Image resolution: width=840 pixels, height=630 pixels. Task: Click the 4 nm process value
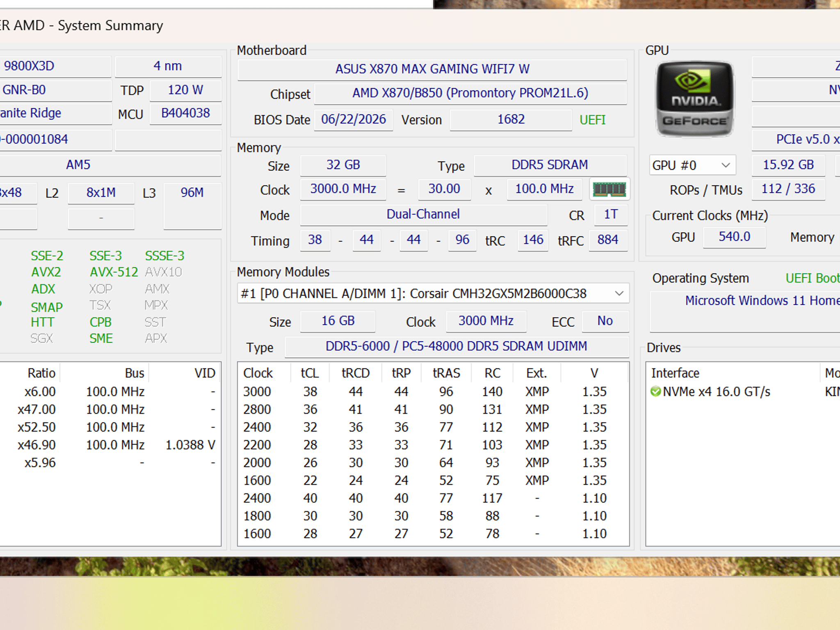point(168,66)
